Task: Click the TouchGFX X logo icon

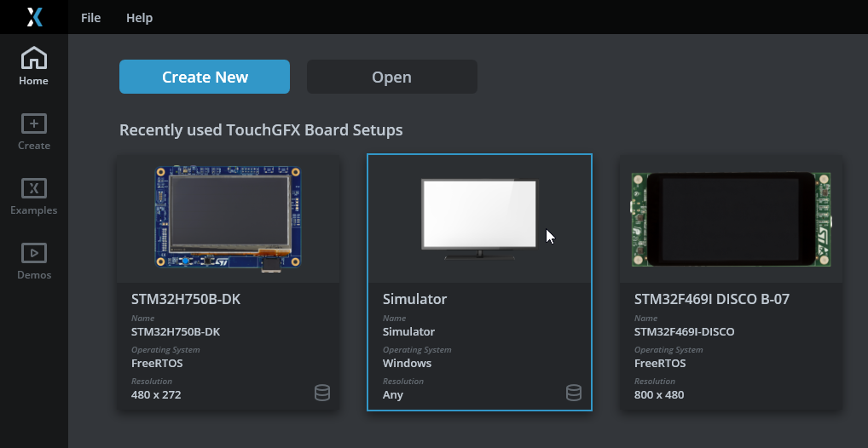Action: pos(34,17)
